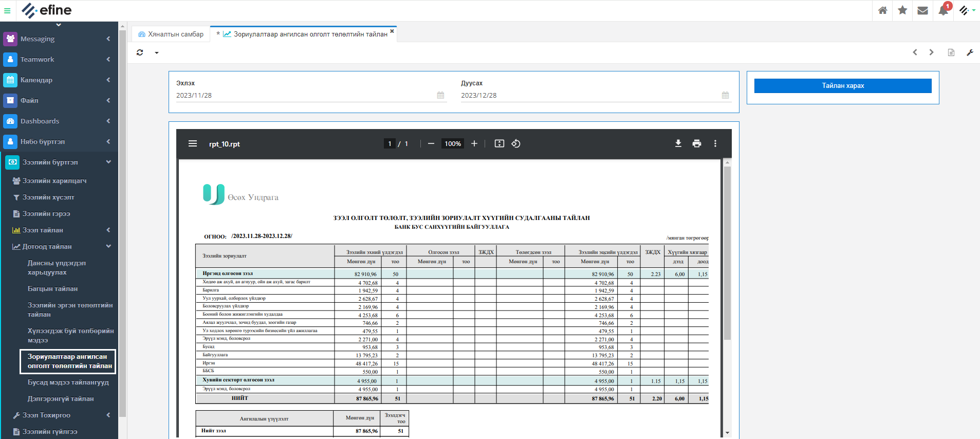Zoom out the PDF with minus
The height and width of the screenshot is (439, 980).
pyautogui.click(x=431, y=144)
